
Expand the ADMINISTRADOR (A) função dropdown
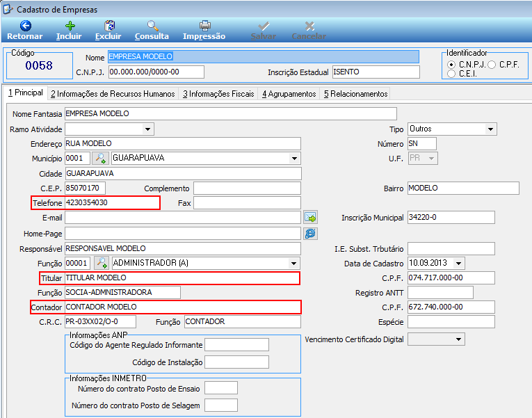pos(294,264)
